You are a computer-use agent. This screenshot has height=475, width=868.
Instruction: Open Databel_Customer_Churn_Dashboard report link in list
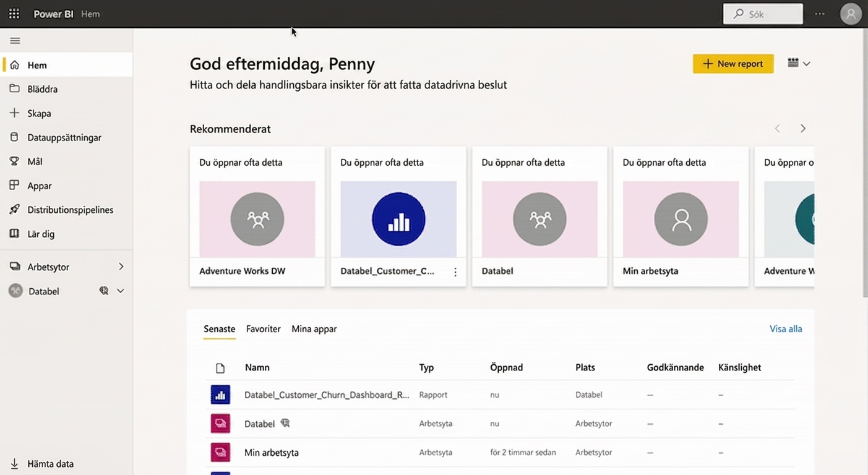327,395
